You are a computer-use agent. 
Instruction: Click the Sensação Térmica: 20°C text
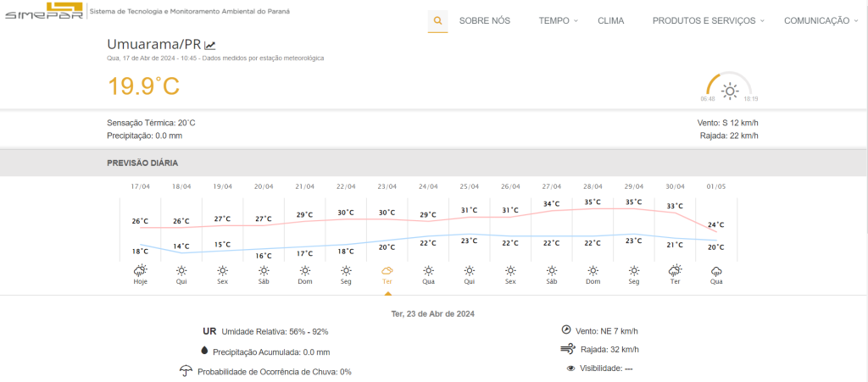151,123
